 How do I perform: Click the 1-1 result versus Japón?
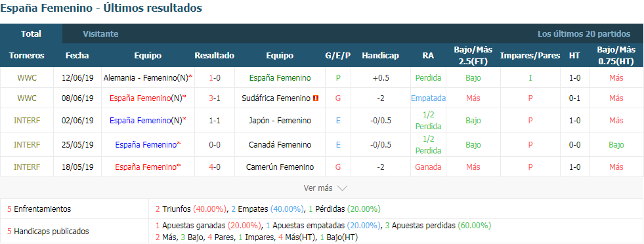215,121
